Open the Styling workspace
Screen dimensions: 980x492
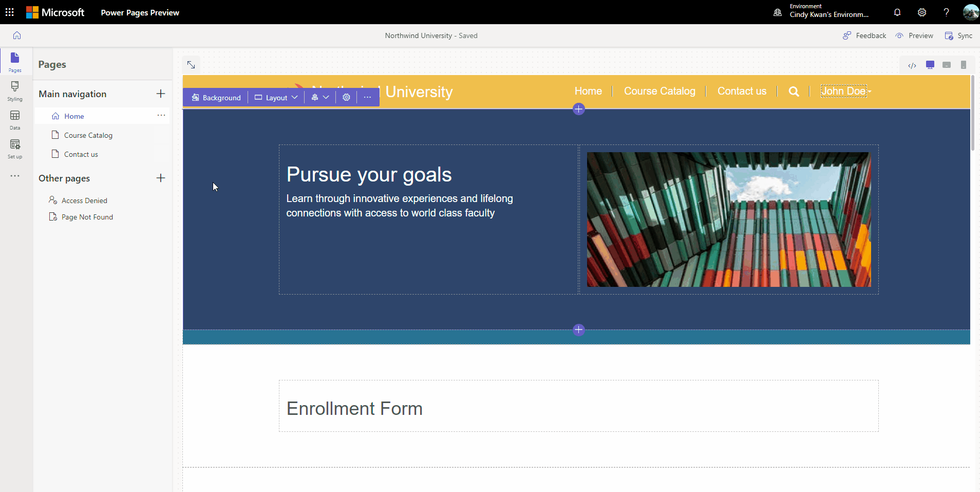click(15, 90)
